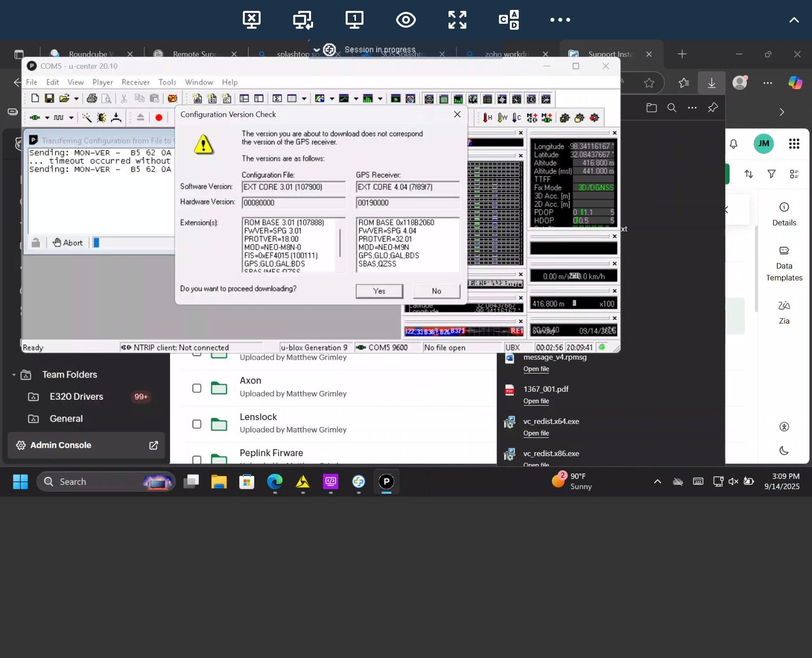The width and height of the screenshot is (812, 658).
Task: Click the cold start C icon
Action: tap(517, 118)
